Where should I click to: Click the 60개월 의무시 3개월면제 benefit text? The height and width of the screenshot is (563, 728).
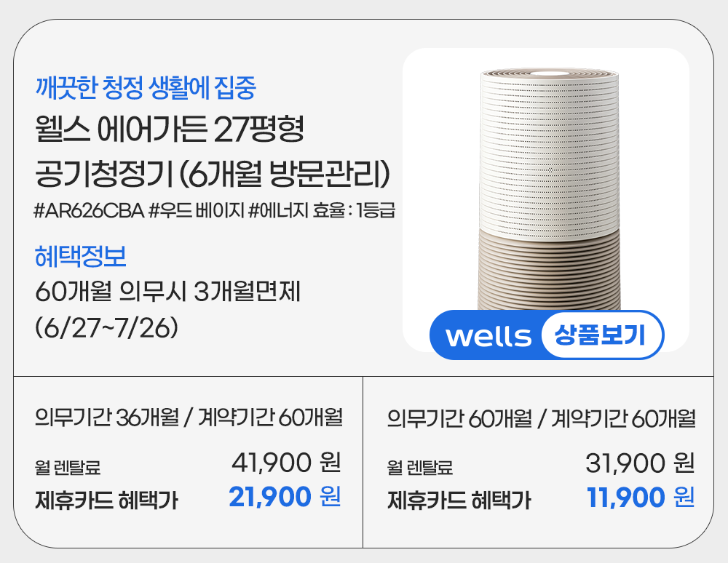tap(173, 292)
